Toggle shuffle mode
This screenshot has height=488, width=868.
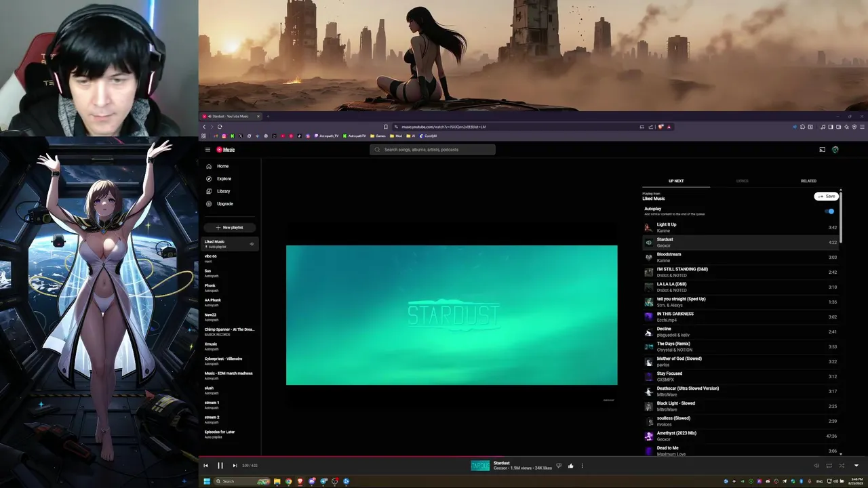842,466
